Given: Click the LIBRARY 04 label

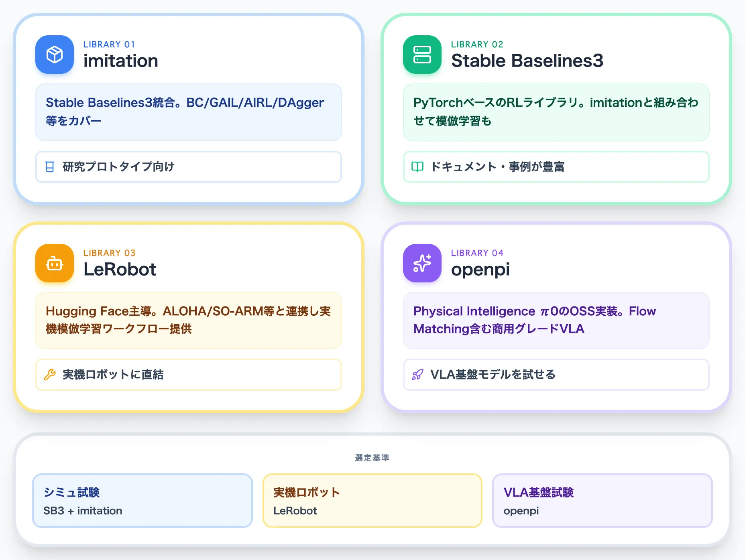Looking at the screenshot, I should [477, 253].
